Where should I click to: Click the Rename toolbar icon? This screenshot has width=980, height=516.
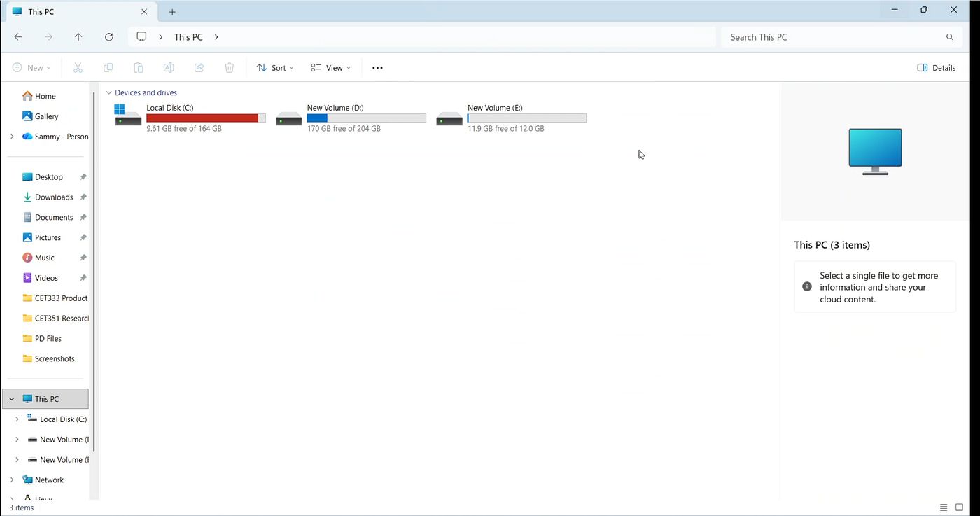click(169, 68)
